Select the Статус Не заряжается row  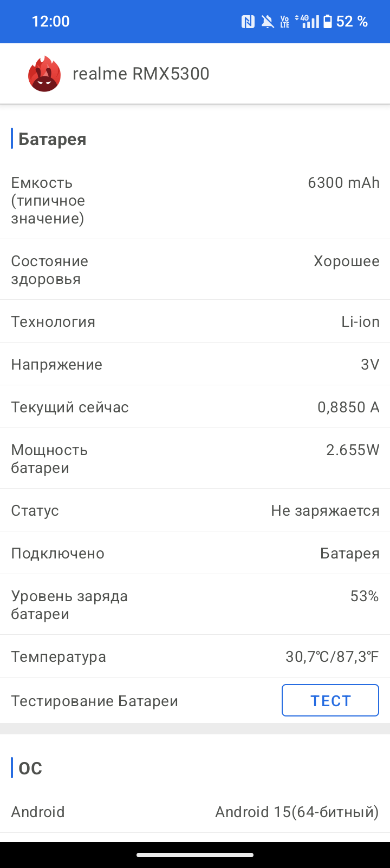(195, 510)
